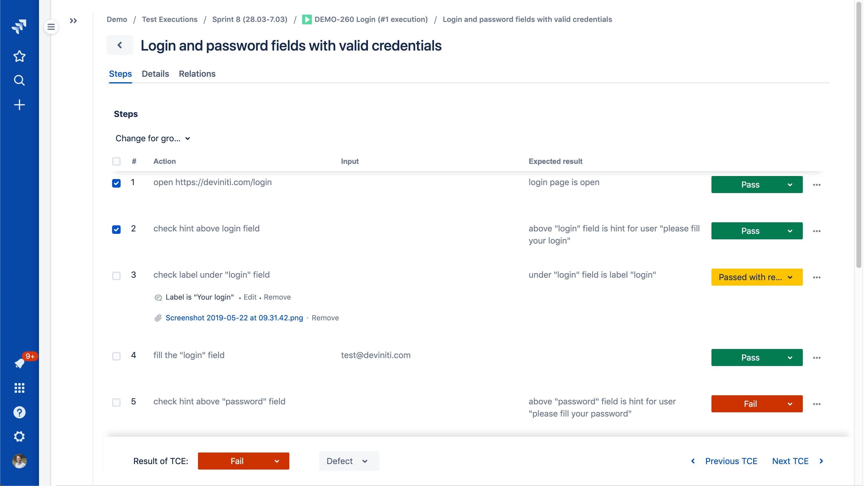The width and height of the screenshot is (868, 486).
Task: Open starred items via the star icon
Action: tap(19, 56)
